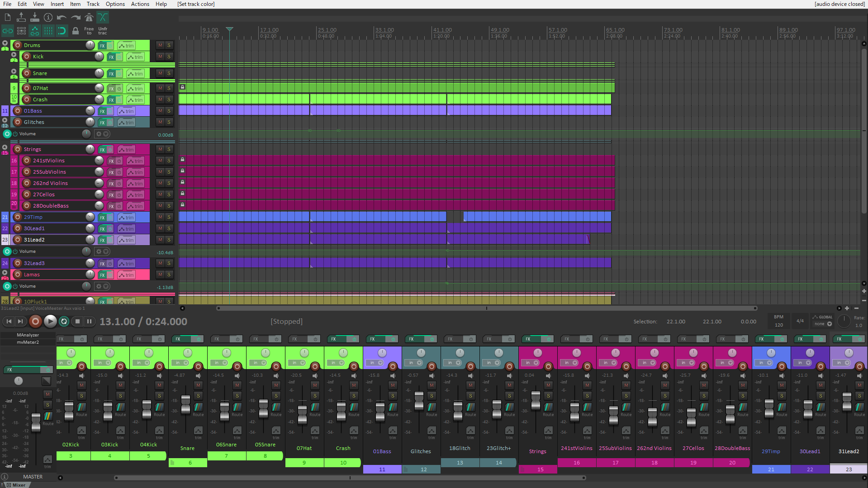The width and height of the screenshot is (868, 488).
Task: Expand the Snare folder track
Action: (14, 71)
